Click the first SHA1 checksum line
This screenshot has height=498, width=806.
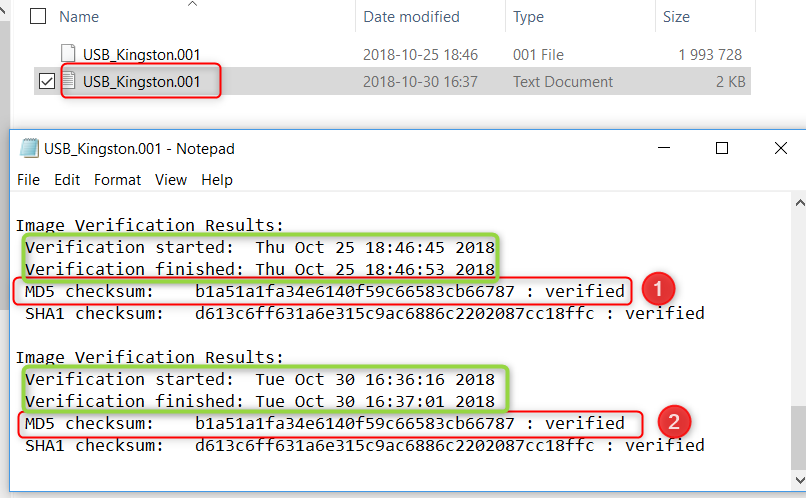pos(364,314)
